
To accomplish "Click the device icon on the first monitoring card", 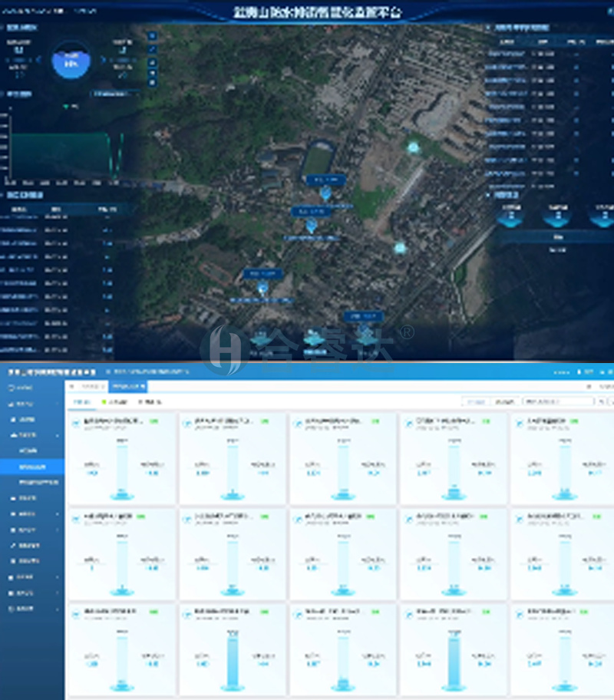I will [74, 423].
